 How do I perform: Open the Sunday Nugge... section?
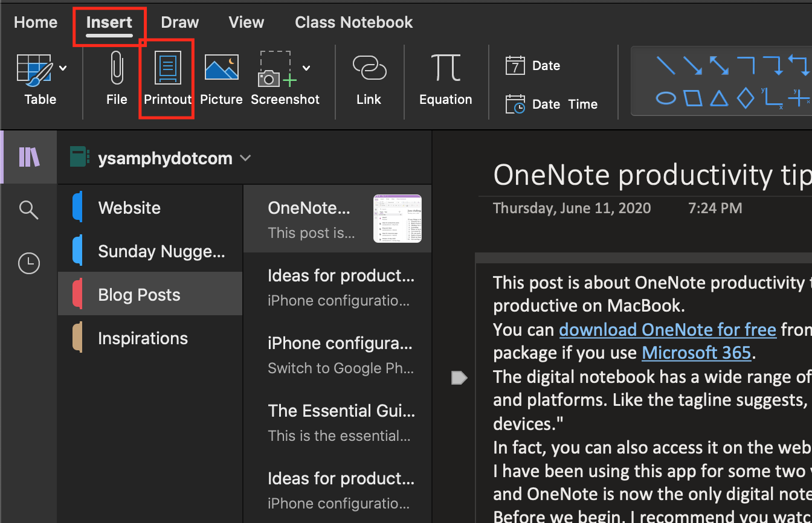tap(150, 251)
